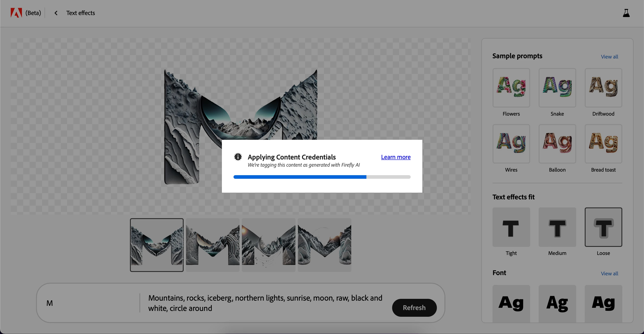Open the beaker labs icon

(626, 13)
